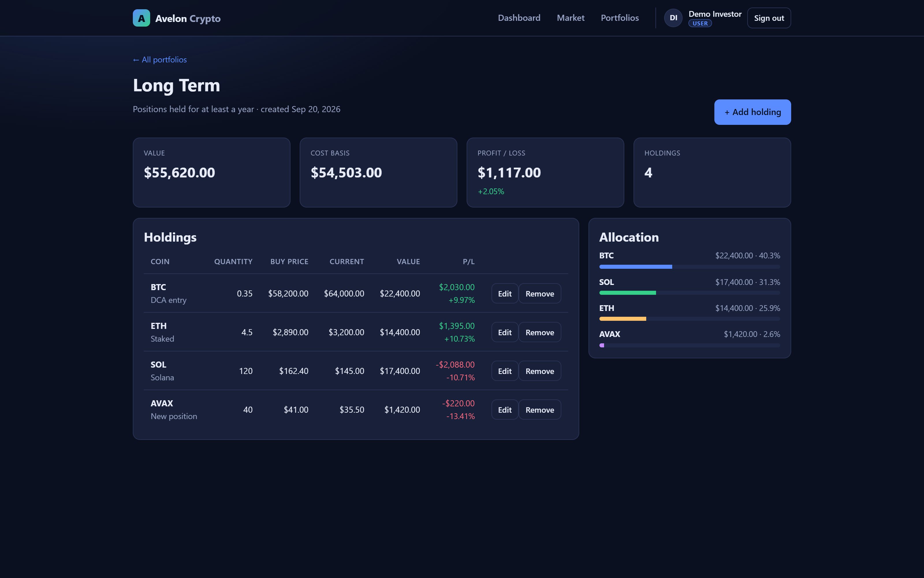924x578 pixels.
Task: Click the $17,400.00 · 31.3% allocation label
Action: point(747,282)
